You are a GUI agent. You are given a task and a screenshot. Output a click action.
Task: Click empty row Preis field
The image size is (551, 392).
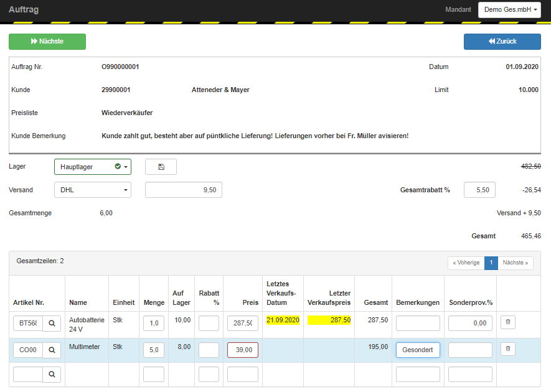click(x=243, y=375)
